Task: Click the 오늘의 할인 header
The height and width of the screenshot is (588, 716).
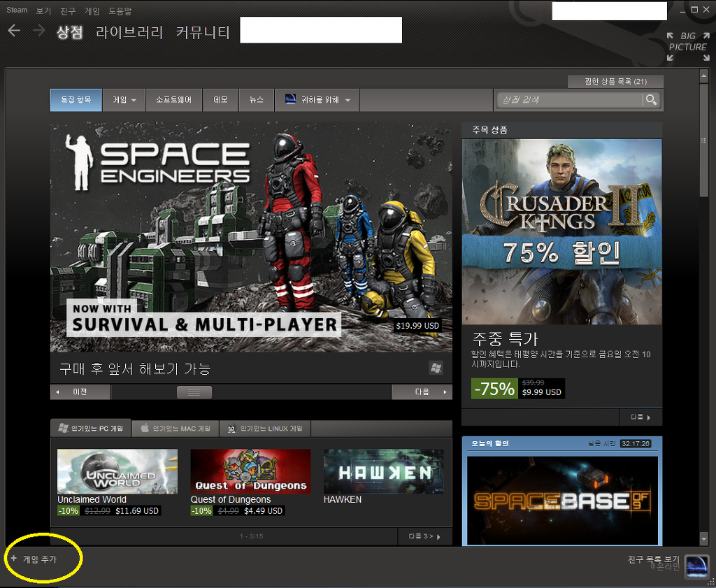Action: [490, 444]
